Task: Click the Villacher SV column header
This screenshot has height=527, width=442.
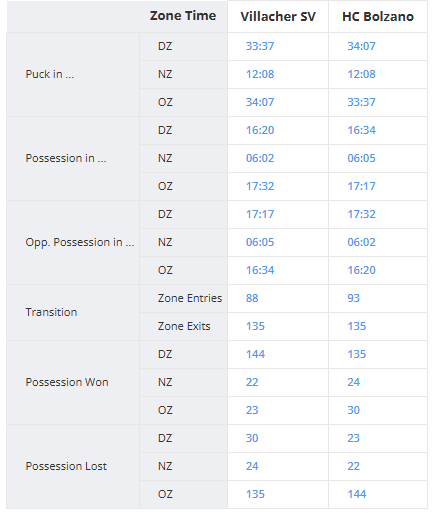Action: coord(278,16)
